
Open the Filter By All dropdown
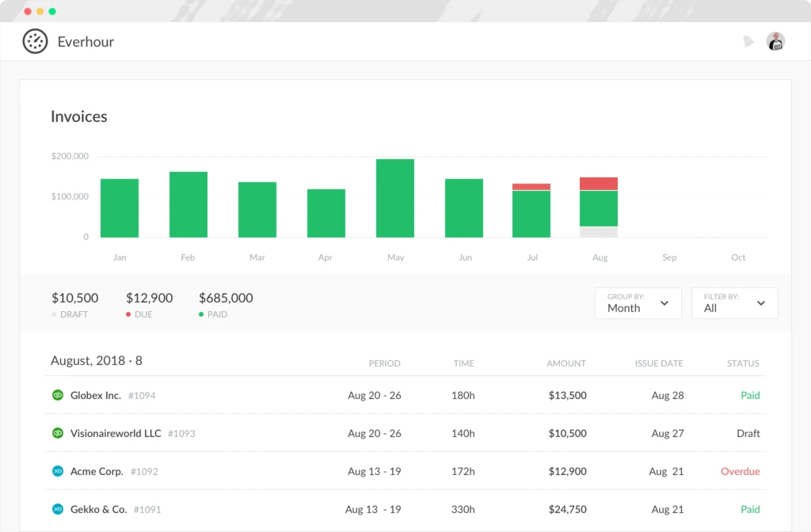coord(734,303)
